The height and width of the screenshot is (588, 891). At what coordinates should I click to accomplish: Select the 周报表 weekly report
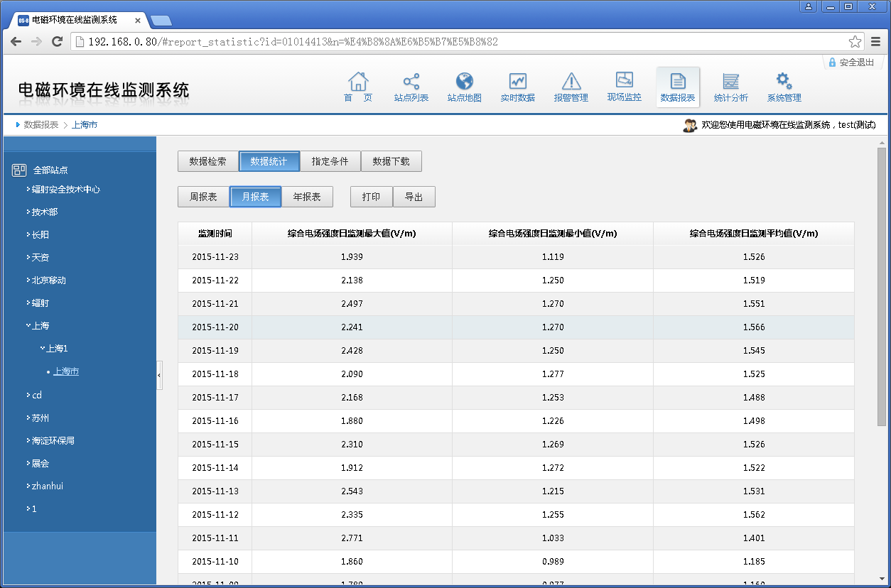tap(203, 197)
